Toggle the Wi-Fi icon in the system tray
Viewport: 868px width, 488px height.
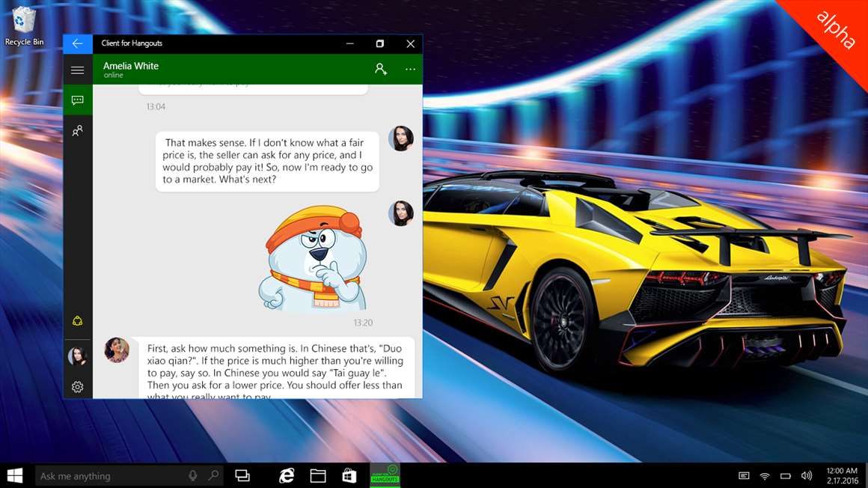(764, 475)
